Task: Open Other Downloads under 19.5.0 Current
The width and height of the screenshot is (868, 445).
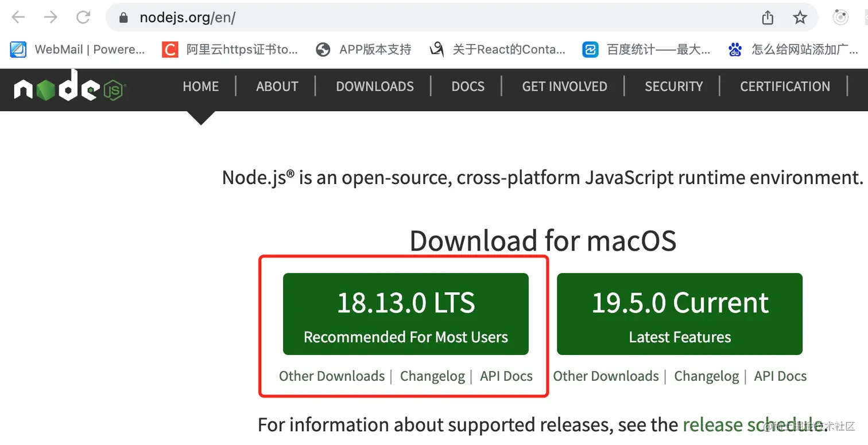Action: (x=606, y=376)
